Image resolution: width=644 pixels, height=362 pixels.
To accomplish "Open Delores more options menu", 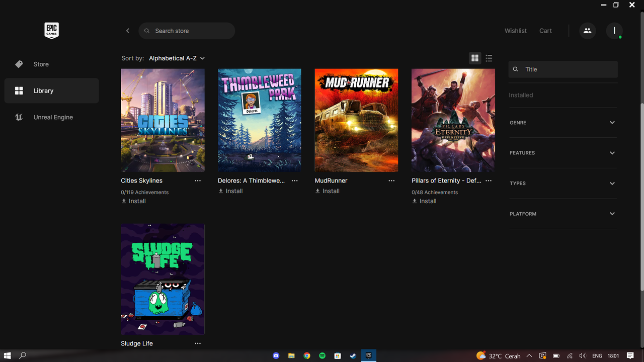I will point(295,180).
